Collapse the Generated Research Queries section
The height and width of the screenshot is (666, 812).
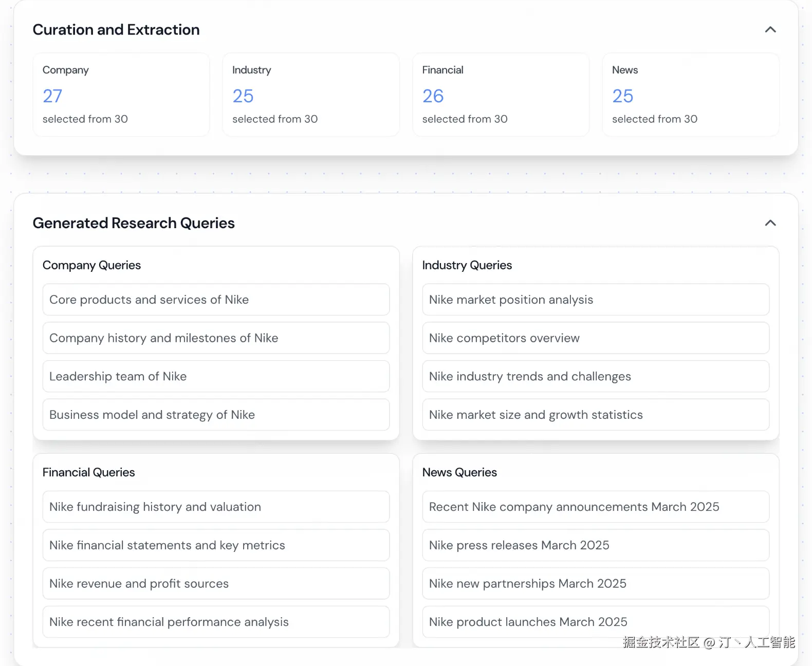click(770, 223)
